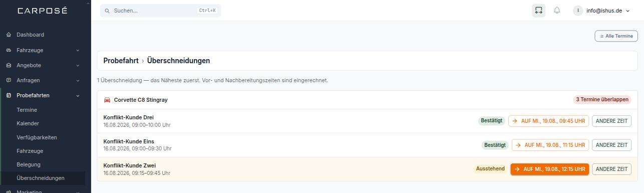The image size is (644, 193).
Task: Expand the Fahrzeuge sidebar chevron
Action: tap(78, 50)
